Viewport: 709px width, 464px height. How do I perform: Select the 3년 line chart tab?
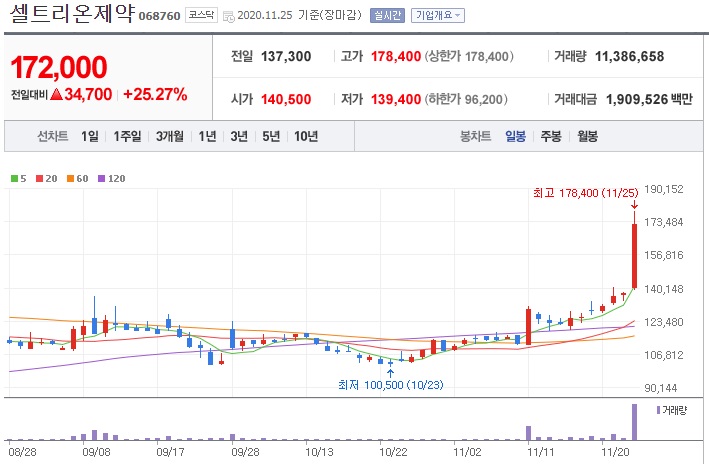click(x=239, y=136)
